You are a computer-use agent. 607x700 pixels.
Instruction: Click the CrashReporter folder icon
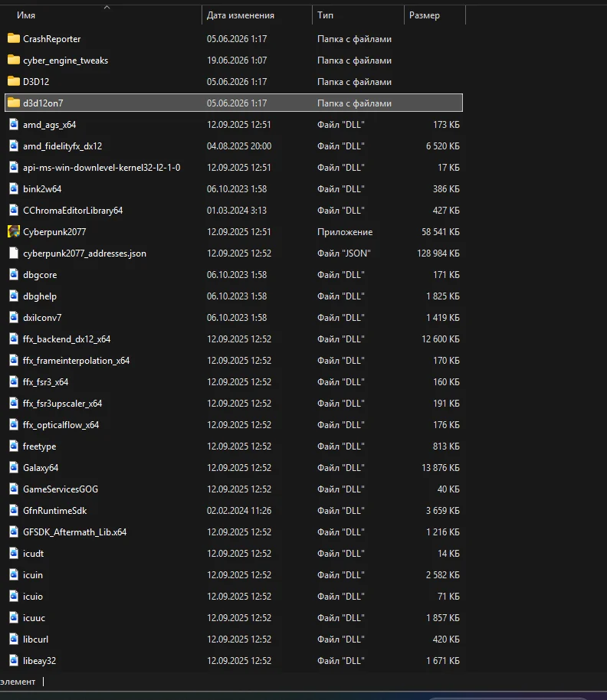(14, 39)
